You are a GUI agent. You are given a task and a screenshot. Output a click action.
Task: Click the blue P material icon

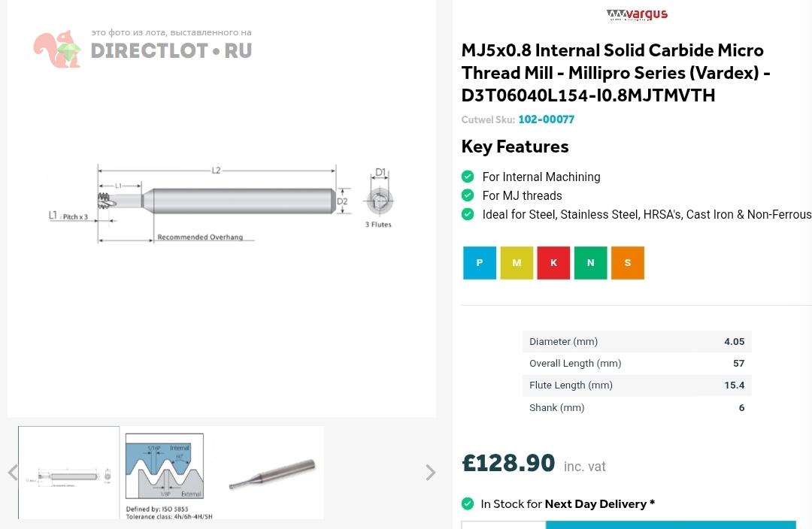[480, 263]
